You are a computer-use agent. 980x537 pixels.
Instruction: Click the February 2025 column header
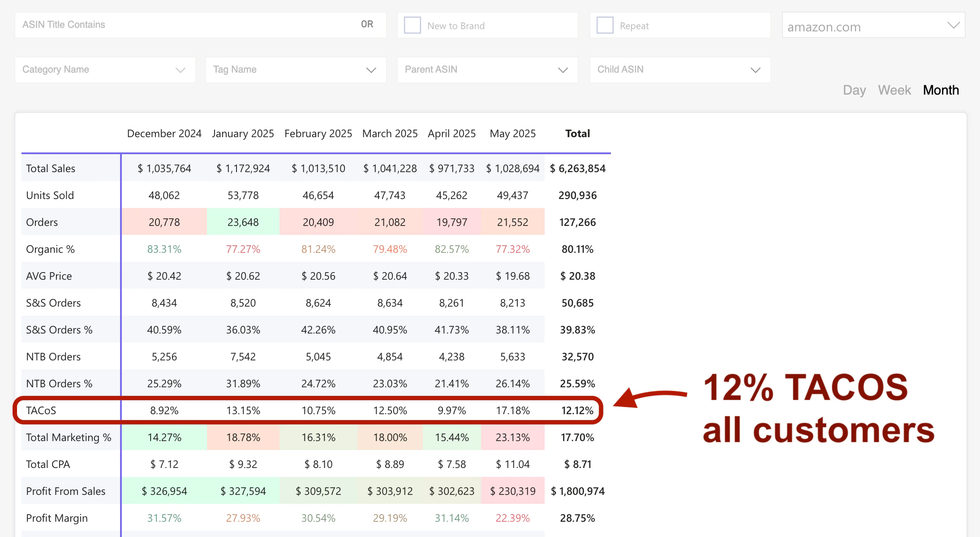click(x=318, y=134)
